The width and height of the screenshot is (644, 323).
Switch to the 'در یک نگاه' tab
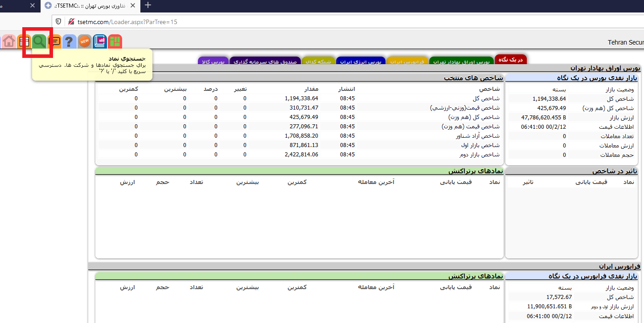(511, 60)
